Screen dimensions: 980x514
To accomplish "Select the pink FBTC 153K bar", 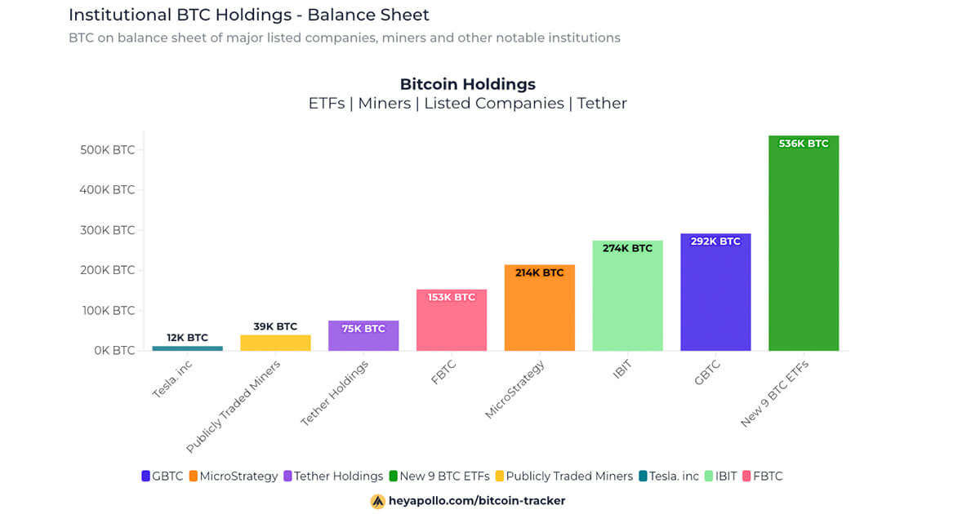I will point(452,321).
